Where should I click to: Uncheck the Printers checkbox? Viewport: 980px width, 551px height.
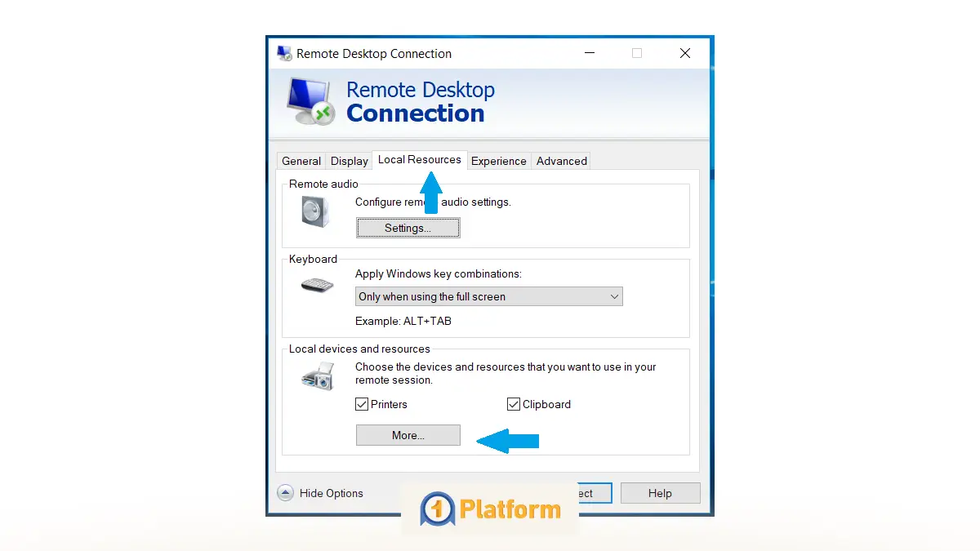(362, 404)
